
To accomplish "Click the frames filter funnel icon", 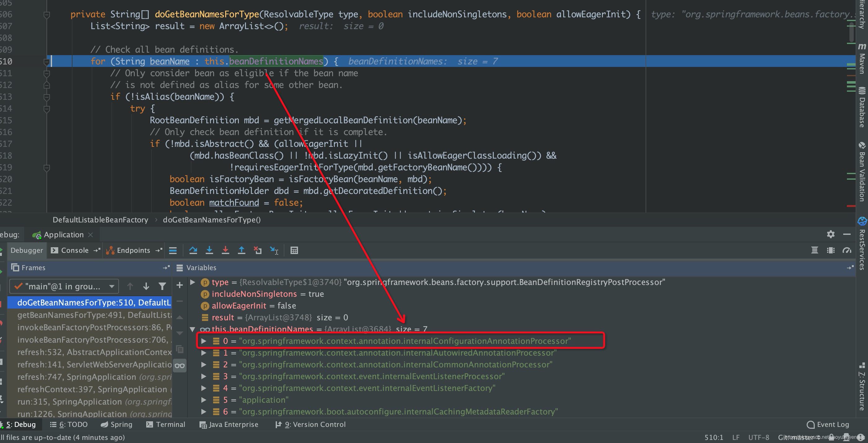I will click(x=162, y=286).
